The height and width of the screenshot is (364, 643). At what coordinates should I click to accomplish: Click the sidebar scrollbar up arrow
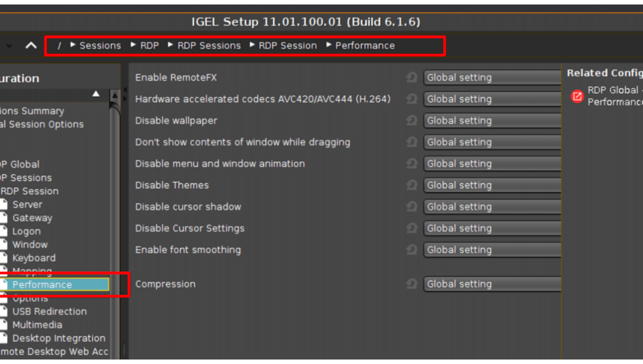(115, 96)
